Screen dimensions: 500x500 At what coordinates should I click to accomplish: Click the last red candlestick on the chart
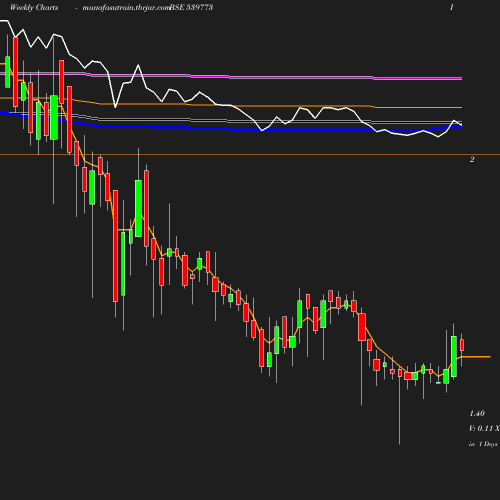coord(462,345)
